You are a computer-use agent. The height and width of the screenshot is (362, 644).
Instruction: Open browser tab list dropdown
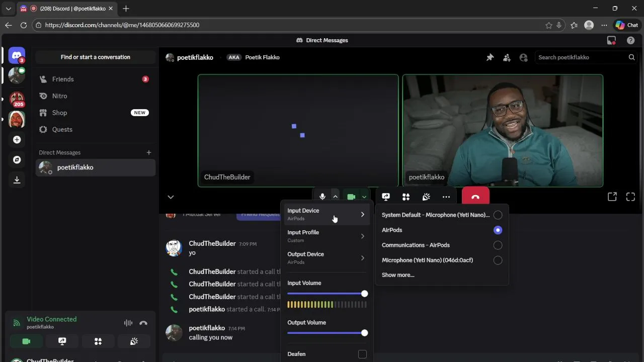pyautogui.click(x=8, y=9)
